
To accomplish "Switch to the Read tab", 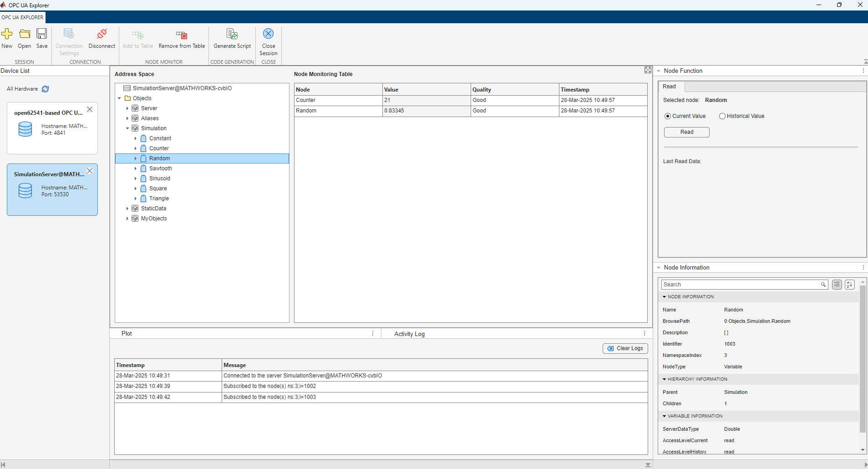I will point(669,86).
